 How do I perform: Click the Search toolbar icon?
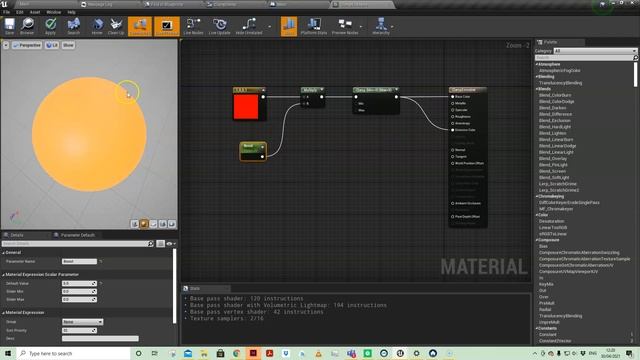(73, 27)
